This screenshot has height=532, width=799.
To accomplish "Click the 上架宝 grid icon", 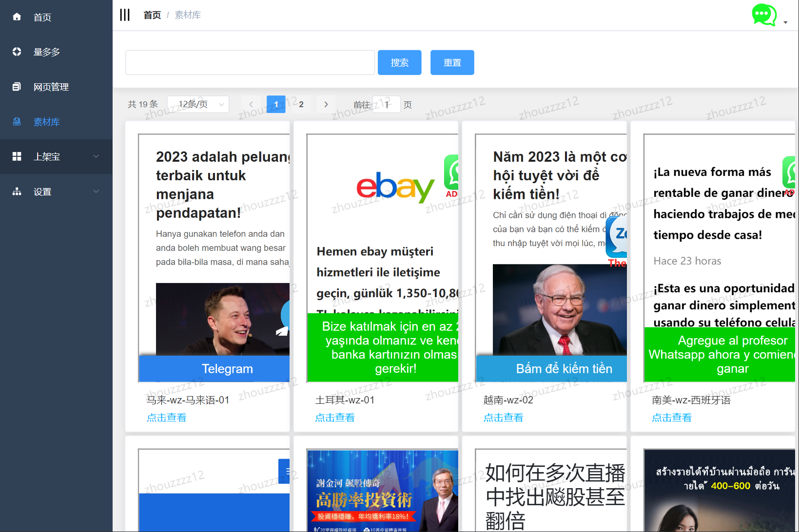I will tap(17, 156).
